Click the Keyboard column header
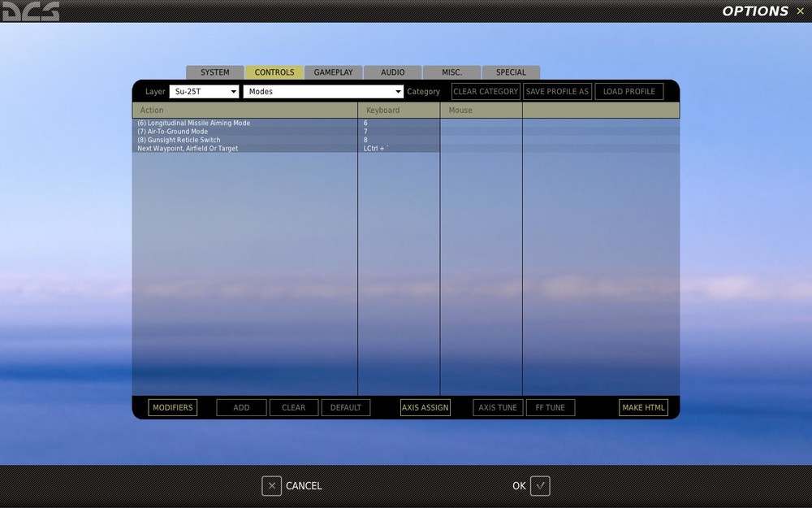Image resolution: width=812 pixels, height=508 pixels. pos(399,111)
